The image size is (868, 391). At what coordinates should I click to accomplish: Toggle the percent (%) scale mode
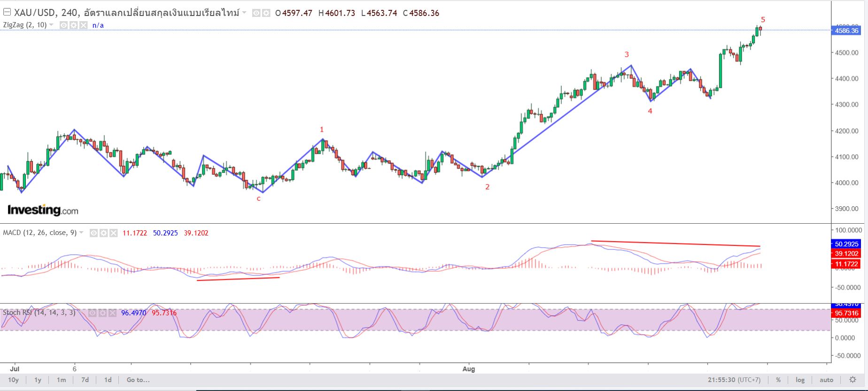pyautogui.click(x=778, y=380)
